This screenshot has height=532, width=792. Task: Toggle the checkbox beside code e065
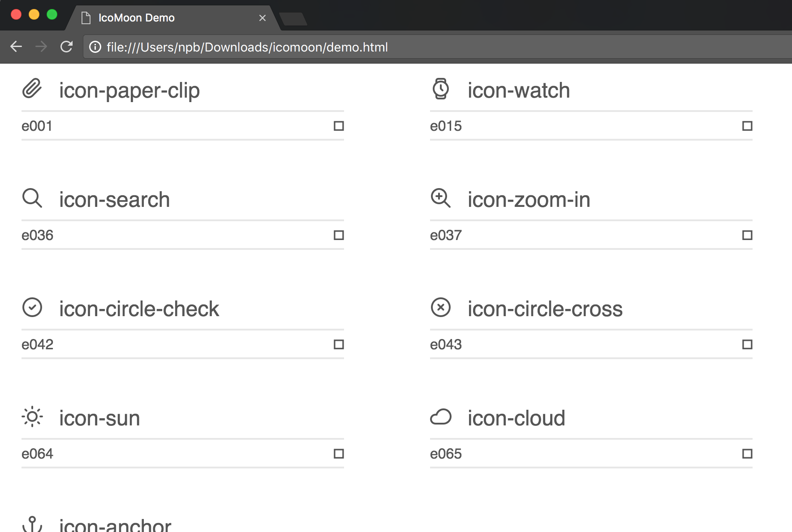click(747, 453)
